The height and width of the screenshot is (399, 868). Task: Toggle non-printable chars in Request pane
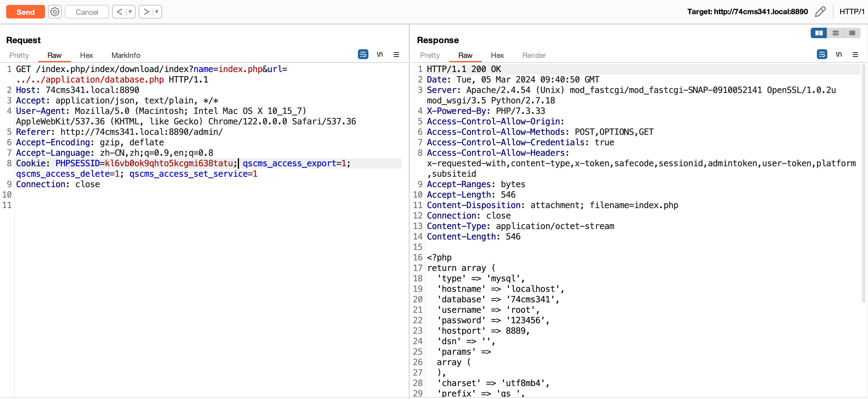[x=380, y=54]
